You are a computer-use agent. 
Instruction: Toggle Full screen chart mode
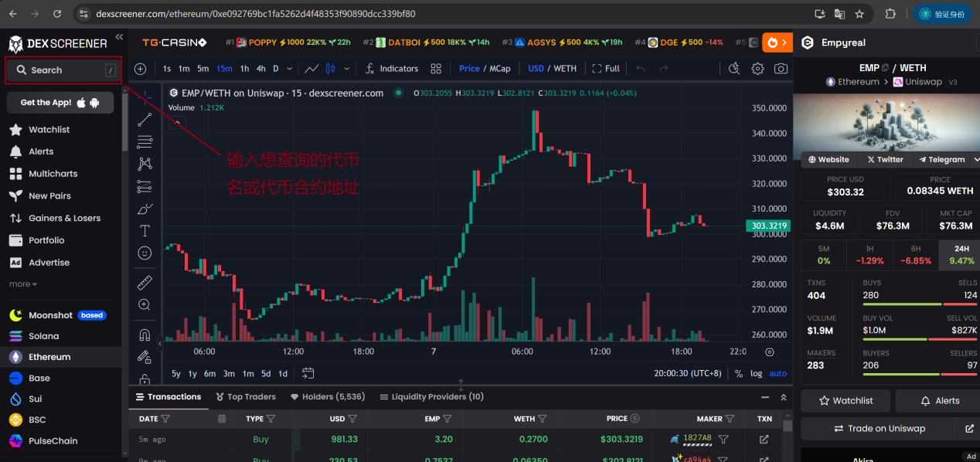tap(606, 69)
